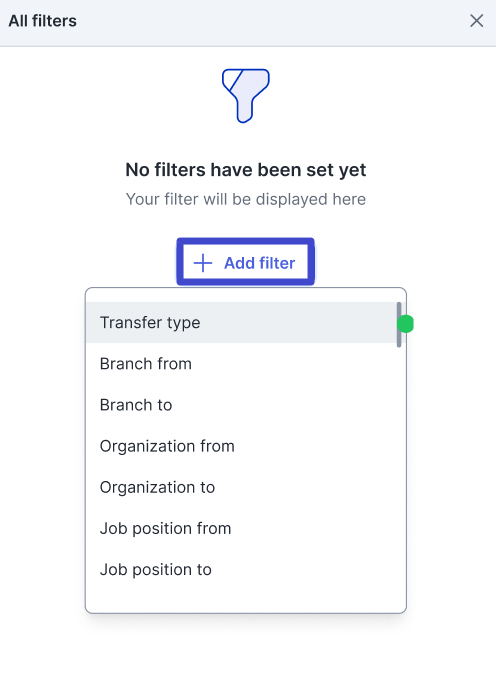Pick Branch to in the dropdown

click(x=241, y=405)
